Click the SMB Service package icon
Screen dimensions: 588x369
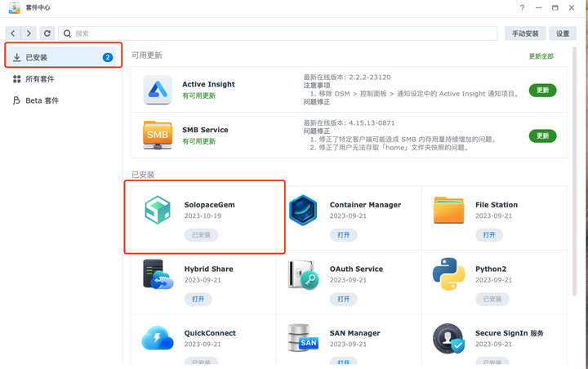[x=158, y=135]
